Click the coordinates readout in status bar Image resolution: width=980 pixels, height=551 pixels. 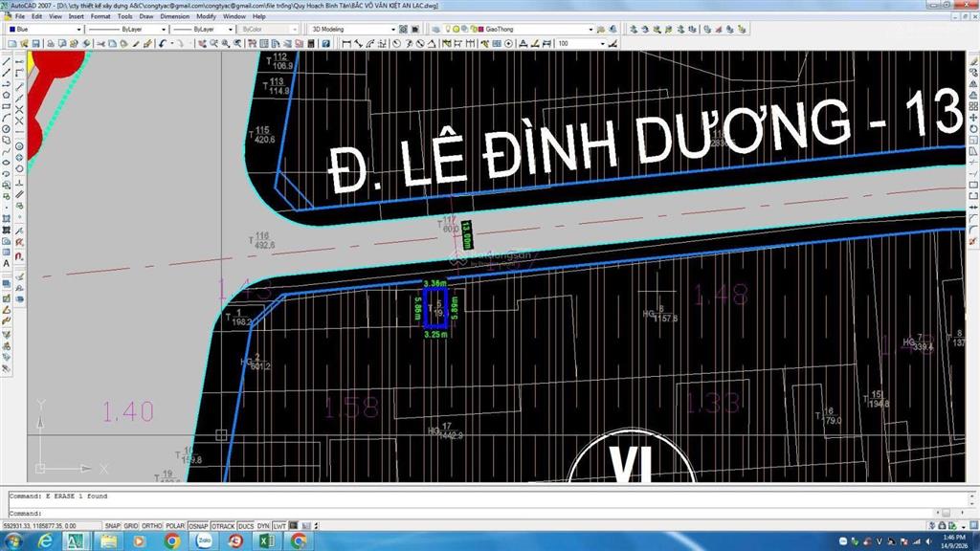[x=52, y=526]
